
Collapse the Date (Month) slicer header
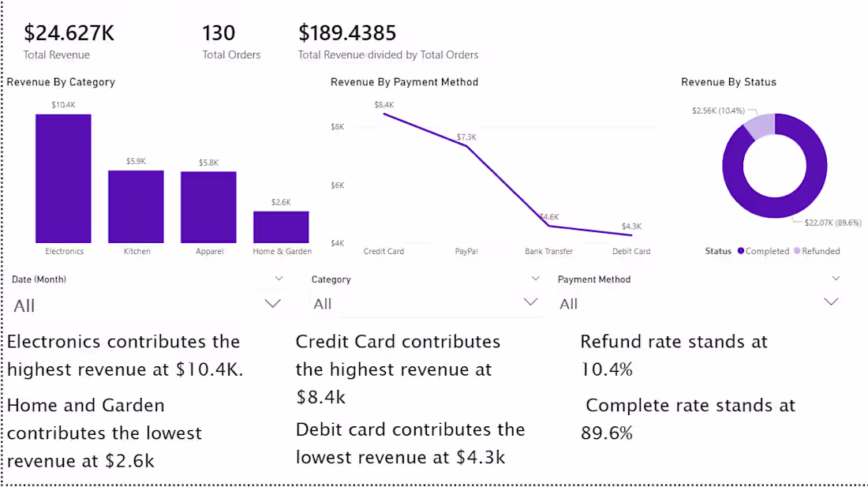click(x=279, y=278)
